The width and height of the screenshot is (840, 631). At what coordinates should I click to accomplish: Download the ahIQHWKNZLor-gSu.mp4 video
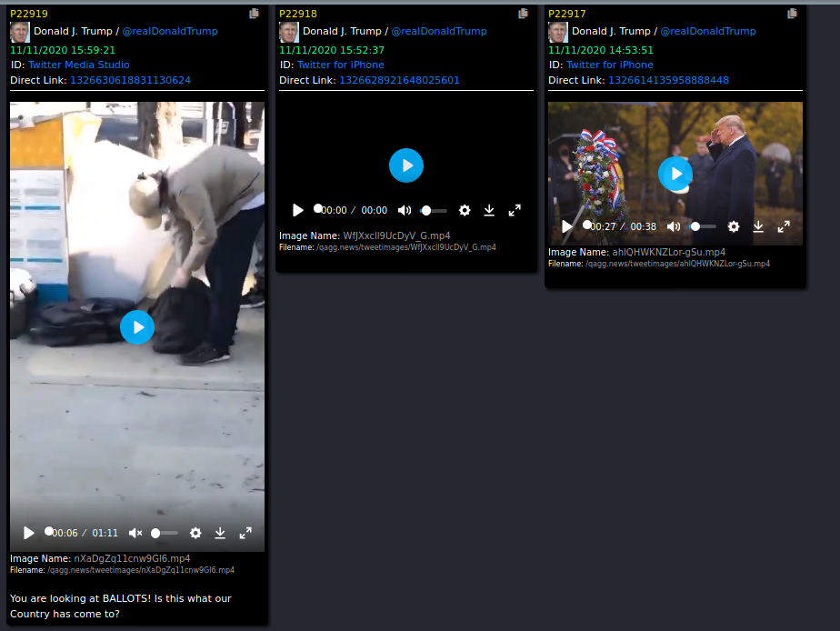coord(758,226)
